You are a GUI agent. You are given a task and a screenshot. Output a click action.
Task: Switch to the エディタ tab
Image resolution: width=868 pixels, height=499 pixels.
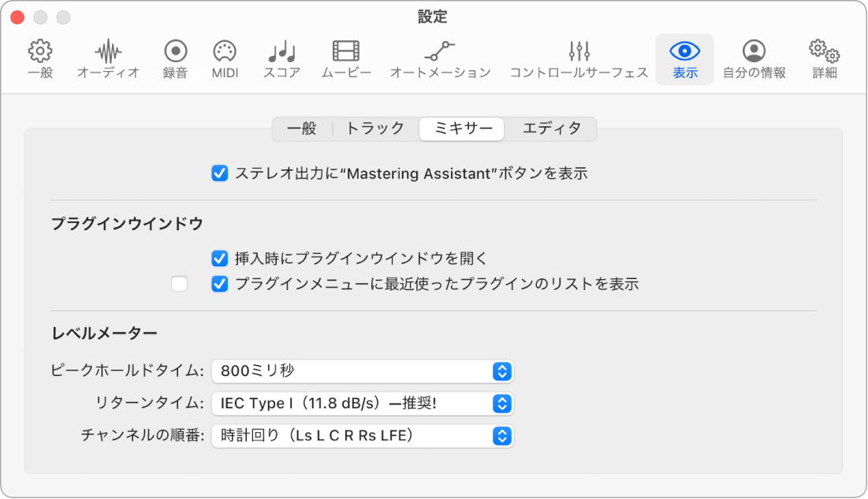point(551,129)
